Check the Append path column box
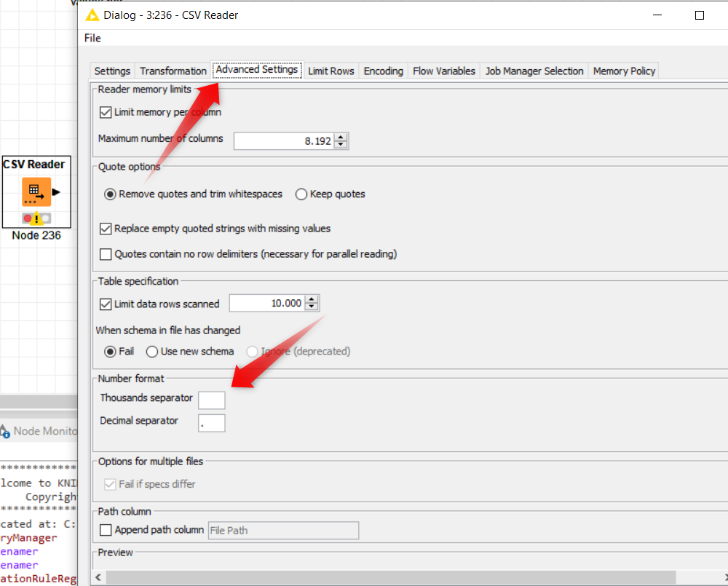The height and width of the screenshot is (586, 728). (106, 530)
